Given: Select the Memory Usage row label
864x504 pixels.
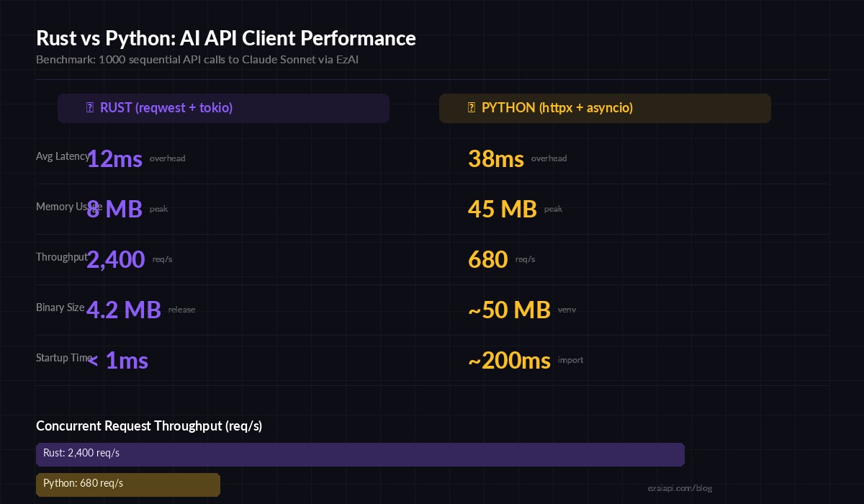Looking at the screenshot, I should point(68,207).
